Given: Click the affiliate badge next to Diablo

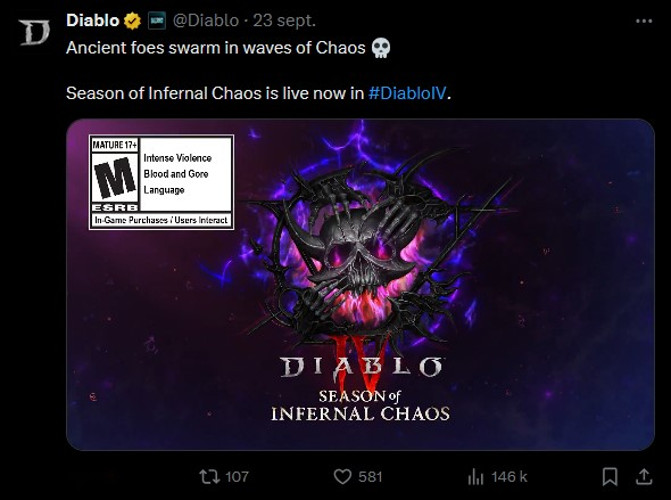Looking at the screenshot, I should click(157, 20).
